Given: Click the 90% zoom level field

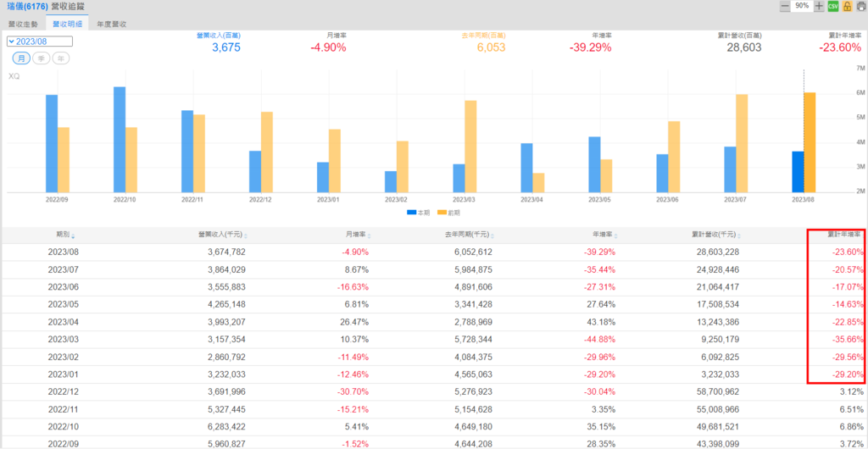Looking at the screenshot, I should pyautogui.click(x=802, y=6).
